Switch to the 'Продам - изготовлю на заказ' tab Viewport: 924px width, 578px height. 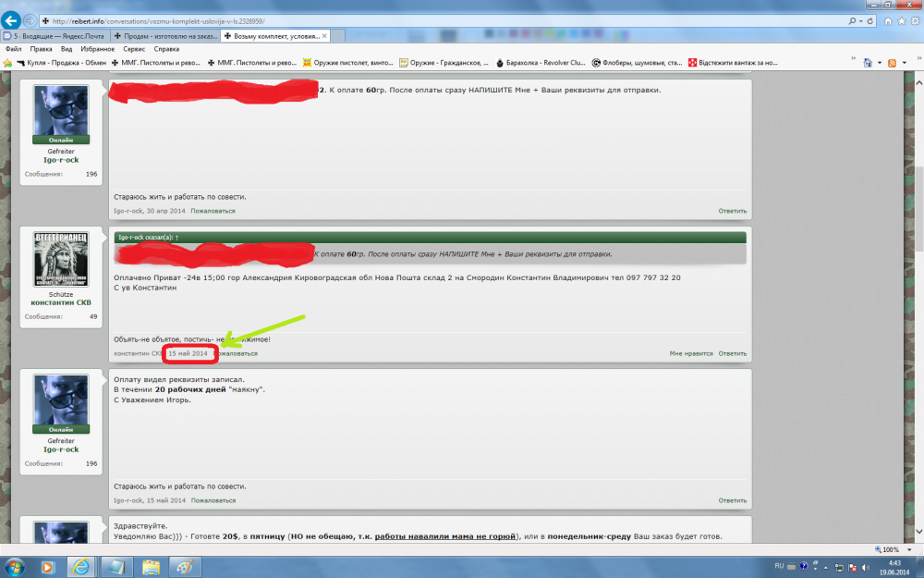pyautogui.click(x=164, y=36)
